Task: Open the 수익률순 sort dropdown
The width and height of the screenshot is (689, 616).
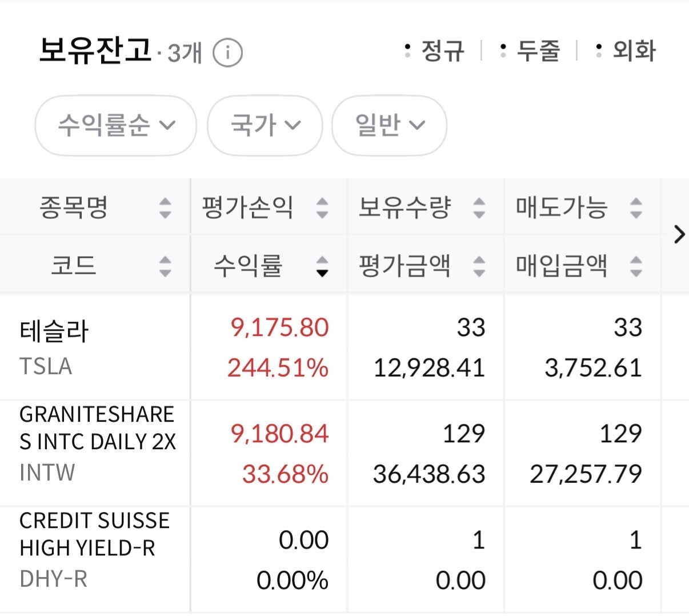Action: pyautogui.click(x=116, y=125)
